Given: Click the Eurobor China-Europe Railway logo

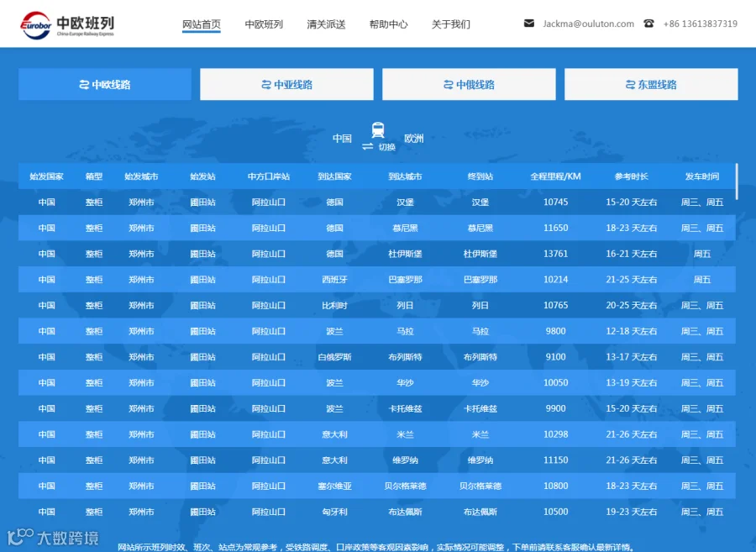Looking at the screenshot, I should [x=67, y=25].
